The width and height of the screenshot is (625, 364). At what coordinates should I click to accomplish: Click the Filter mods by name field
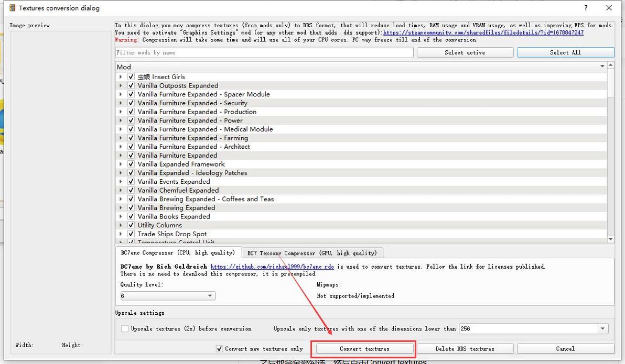[x=264, y=52]
